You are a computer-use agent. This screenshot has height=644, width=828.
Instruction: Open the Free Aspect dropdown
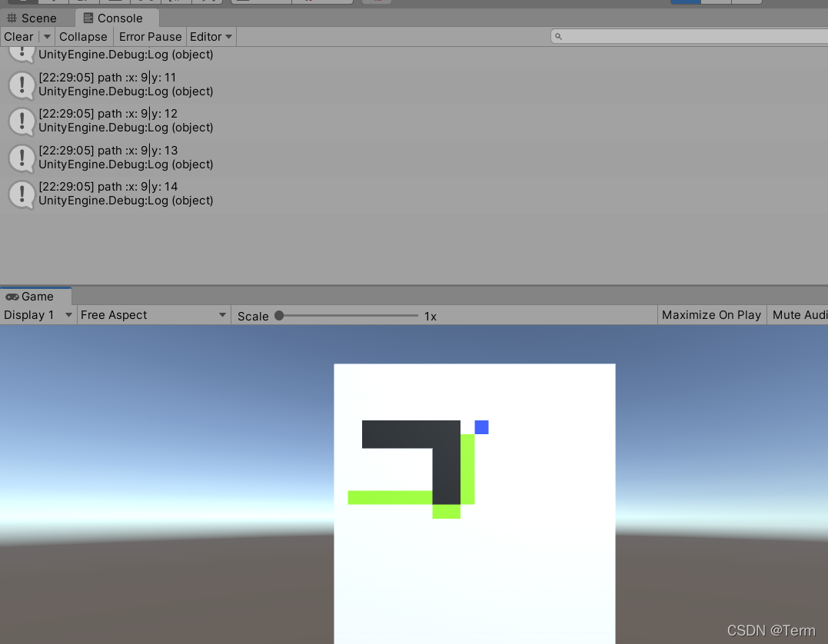(x=154, y=315)
